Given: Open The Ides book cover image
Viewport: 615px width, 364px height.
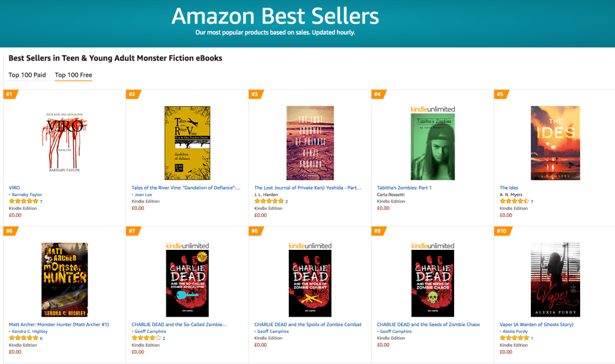Looking at the screenshot, I should tap(556, 143).
